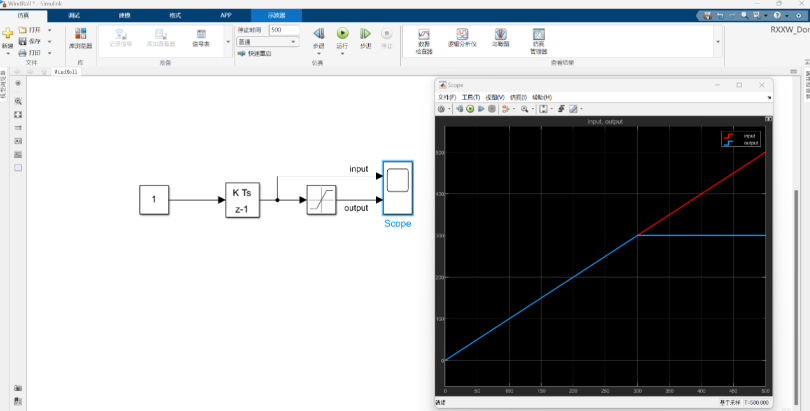
Task: Click Fit to View icon in sidebar
Action: pos(18,115)
